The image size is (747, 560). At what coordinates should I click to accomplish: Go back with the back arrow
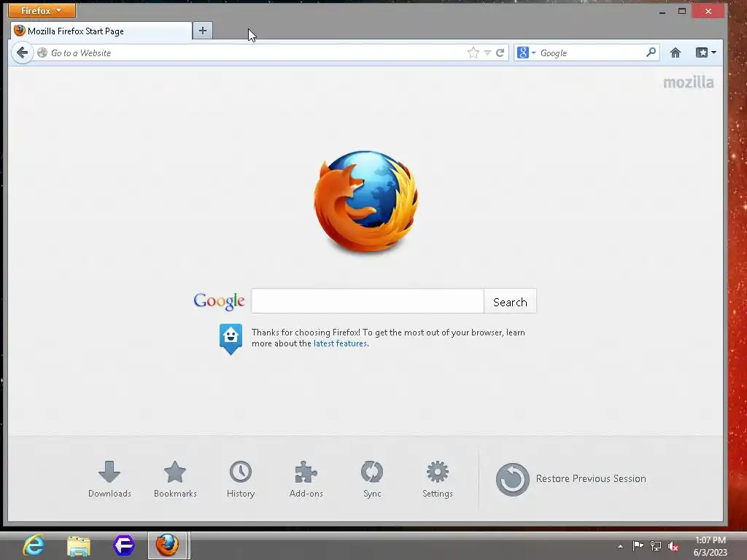[x=23, y=52]
